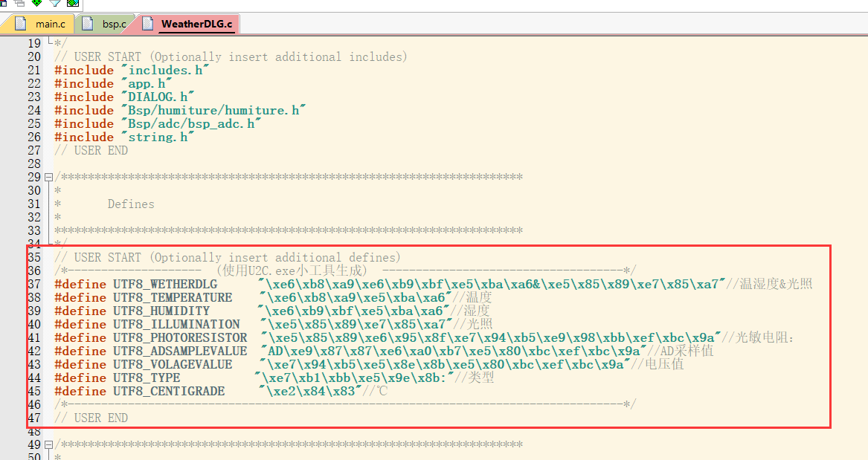Switch to the main.c tab
Image resolution: width=868 pixels, height=460 pixels.
pos(50,25)
